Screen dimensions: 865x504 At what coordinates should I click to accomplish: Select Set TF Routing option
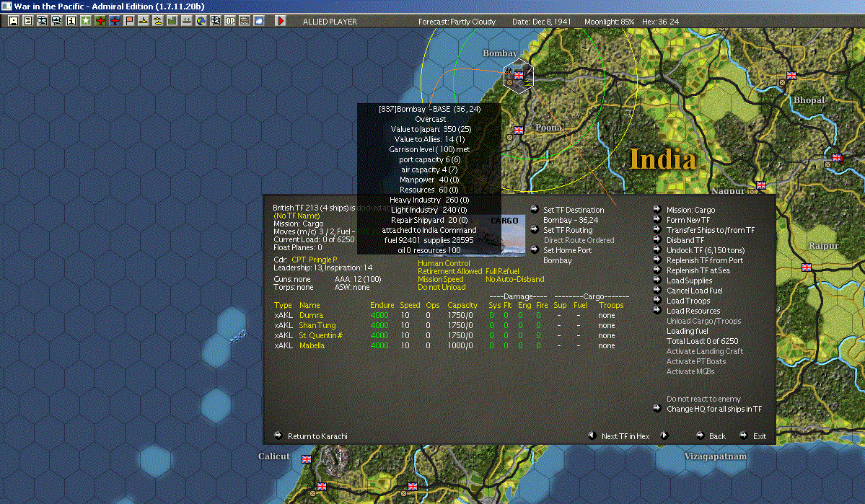[x=568, y=230]
